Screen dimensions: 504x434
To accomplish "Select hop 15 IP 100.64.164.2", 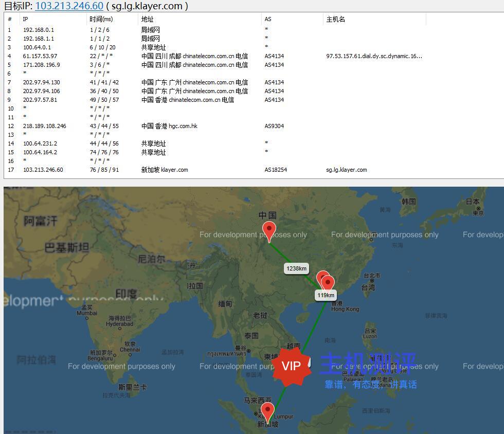I will click(40, 152).
